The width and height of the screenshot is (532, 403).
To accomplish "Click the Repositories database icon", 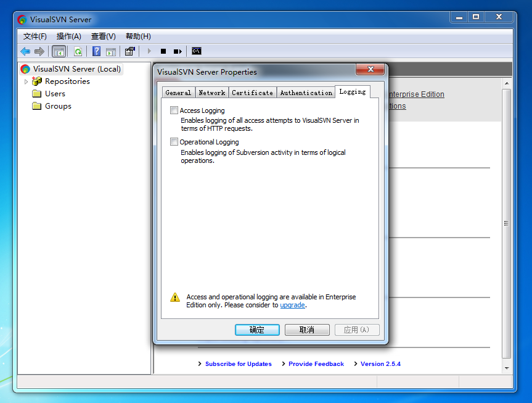I will (36, 81).
